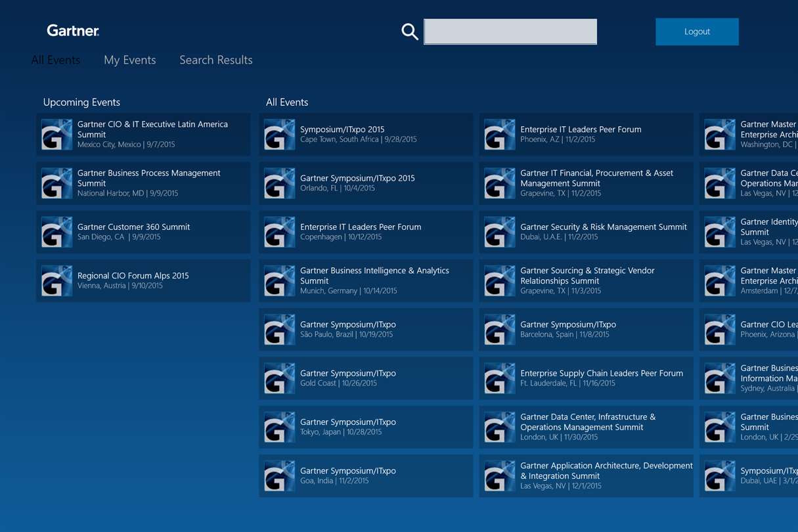Click the logo icon for Tokyo Symposium/ITxpo
Screen dimensions: 798x532
pos(280,427)
